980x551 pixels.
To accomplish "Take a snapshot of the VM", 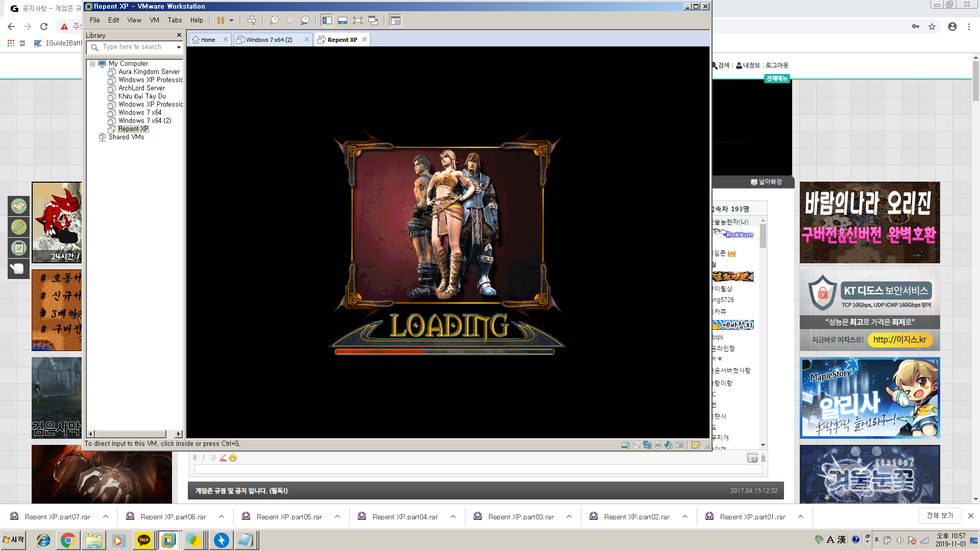I will tap(274, 20).
